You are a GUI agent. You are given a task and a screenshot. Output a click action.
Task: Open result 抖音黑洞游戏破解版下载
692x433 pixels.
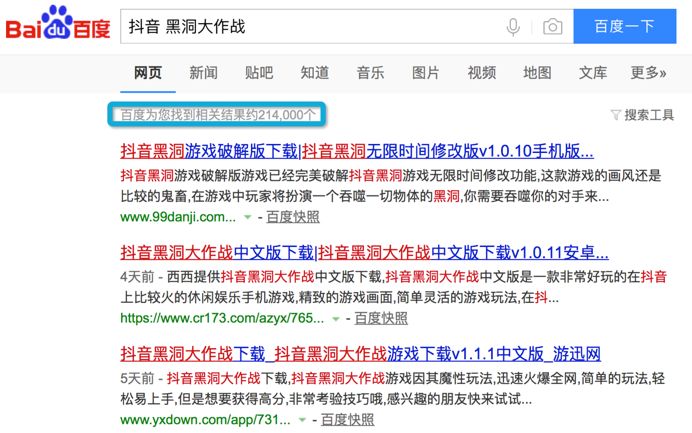coord(357,151)
